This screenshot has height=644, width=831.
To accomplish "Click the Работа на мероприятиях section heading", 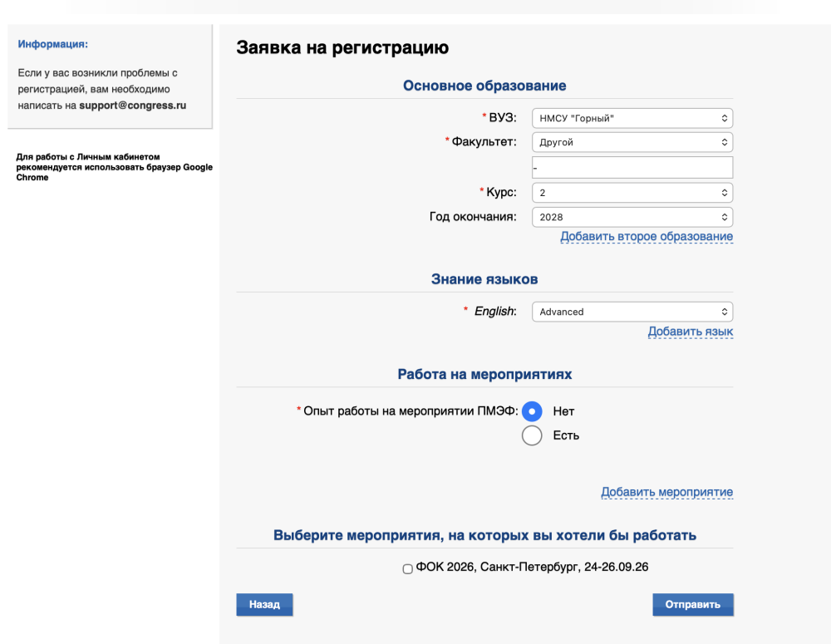I will tap(484, 374).
